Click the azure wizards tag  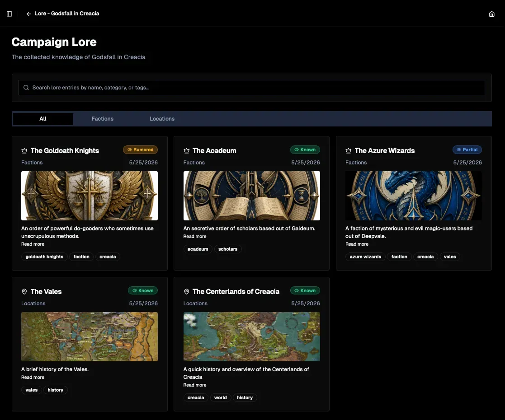click(x=365, y=257)
